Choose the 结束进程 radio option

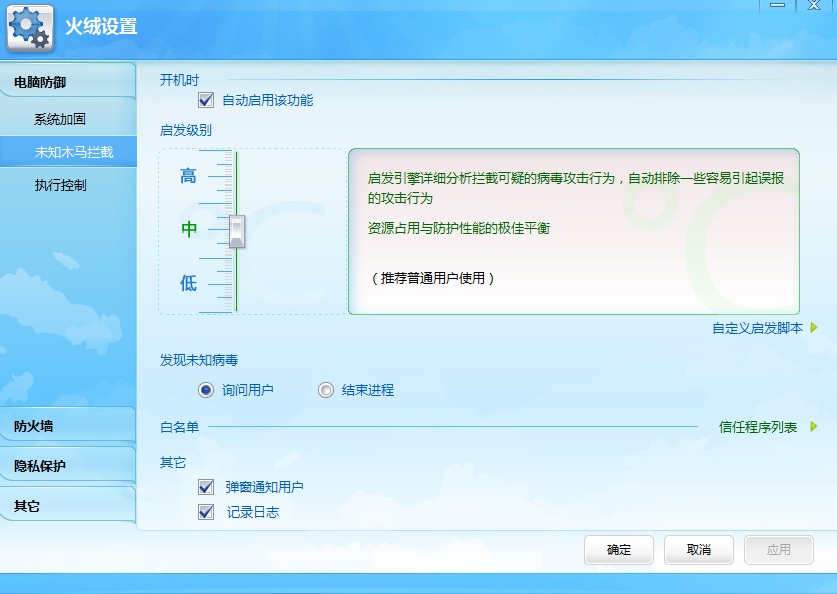(326, 390)
